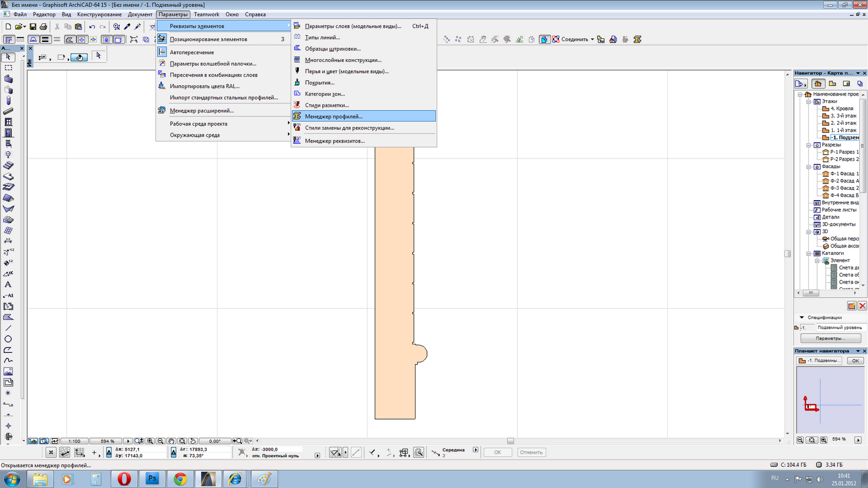Choose Многослойные конструкции from submenu

coord(363,60)
